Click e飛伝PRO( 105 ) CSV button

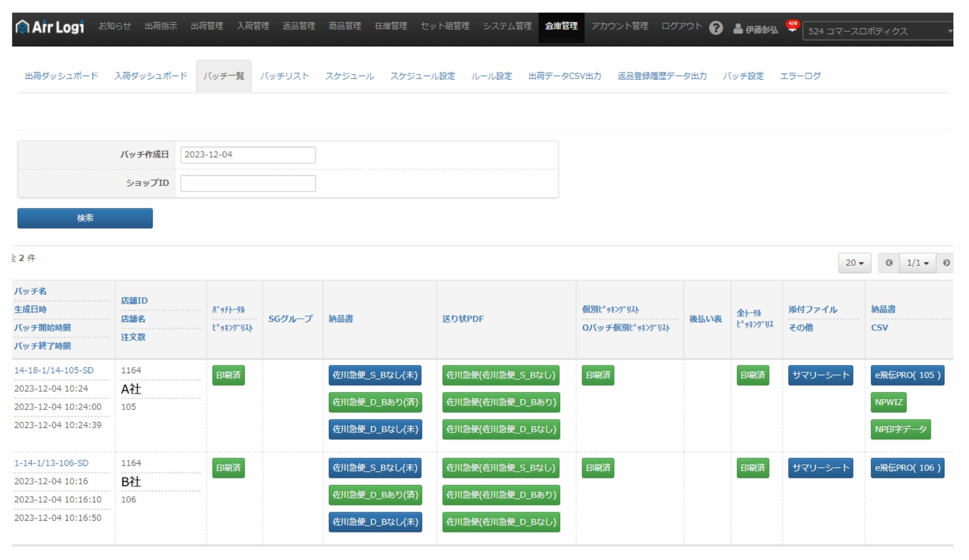click(x=907, y=375)
